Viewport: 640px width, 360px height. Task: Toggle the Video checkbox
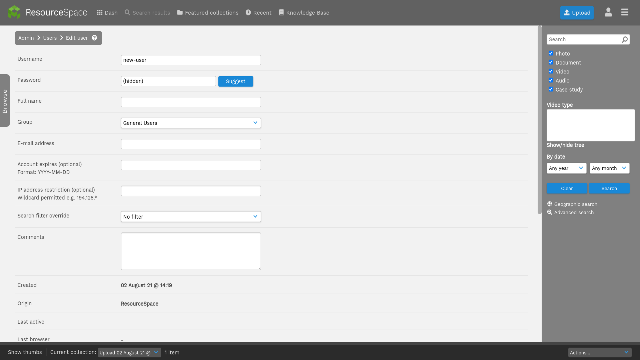[x=551, y=71]
